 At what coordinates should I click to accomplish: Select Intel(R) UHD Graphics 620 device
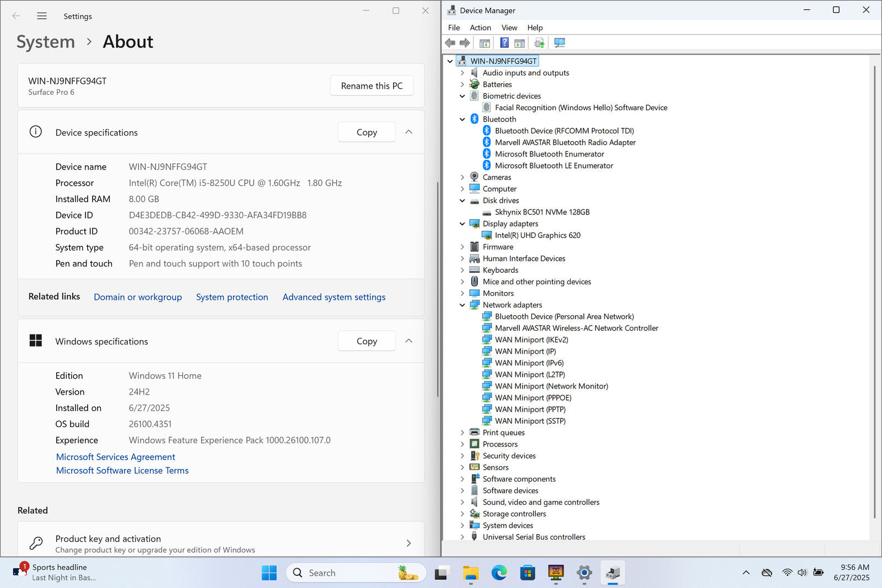click(537, 235)
